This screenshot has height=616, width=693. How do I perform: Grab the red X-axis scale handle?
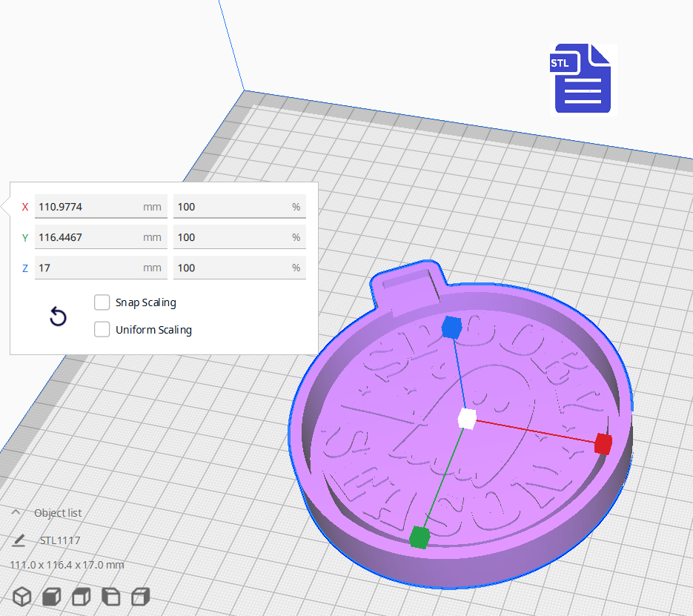(603, 444)
